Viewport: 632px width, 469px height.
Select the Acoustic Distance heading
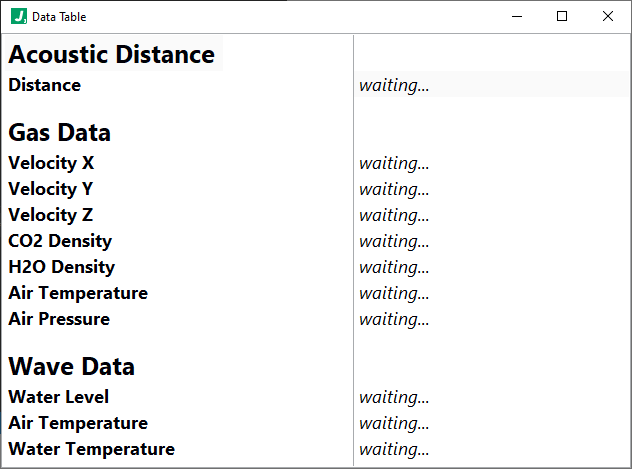[x=112, y=54]
